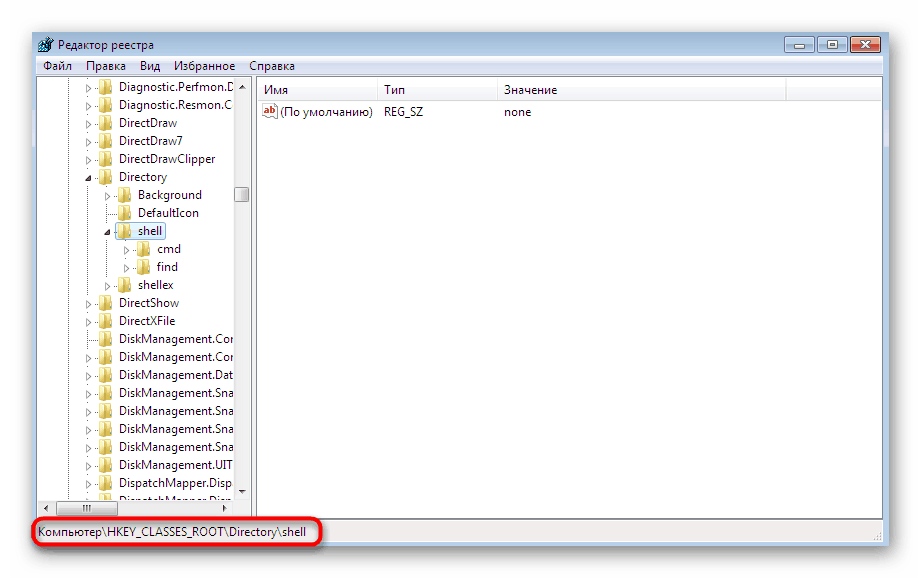Maximize the Registry Editor window
This screenshot has height=578, width=921.
[x=832, y=45]
